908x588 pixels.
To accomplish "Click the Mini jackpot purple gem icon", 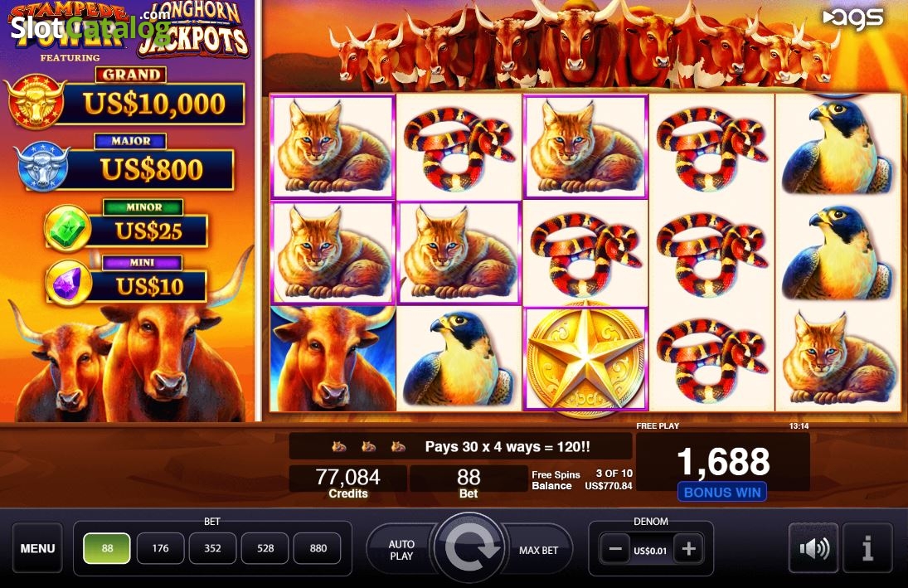I will click(68, 284).
